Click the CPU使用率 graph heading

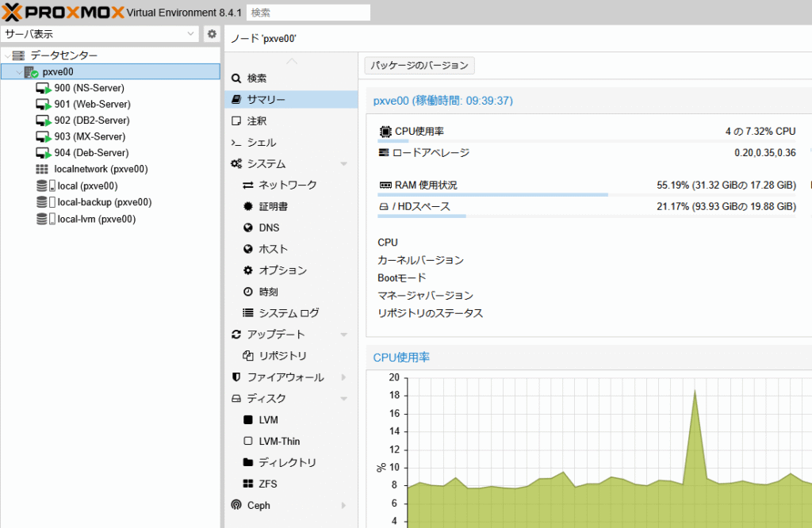[401, 358]
